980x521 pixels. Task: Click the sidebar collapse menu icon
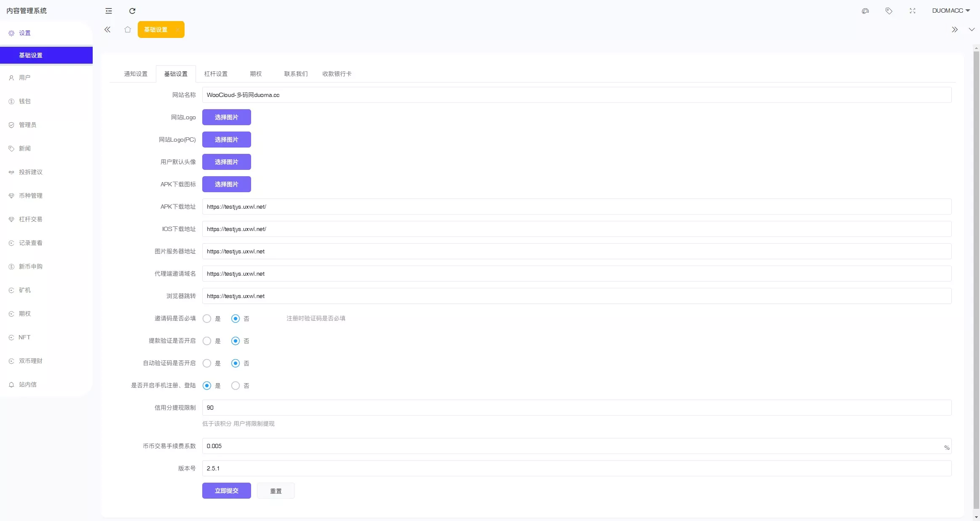tap(109, 11)
